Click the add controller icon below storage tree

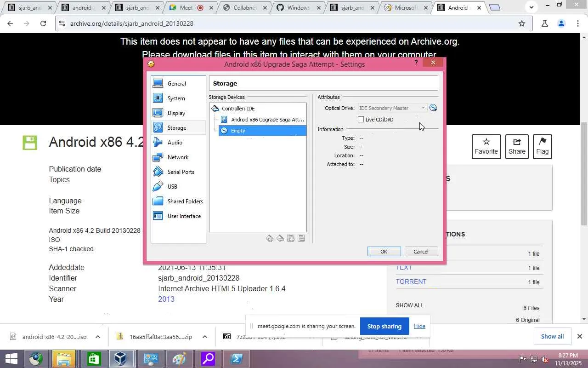[x=270, y=238]
